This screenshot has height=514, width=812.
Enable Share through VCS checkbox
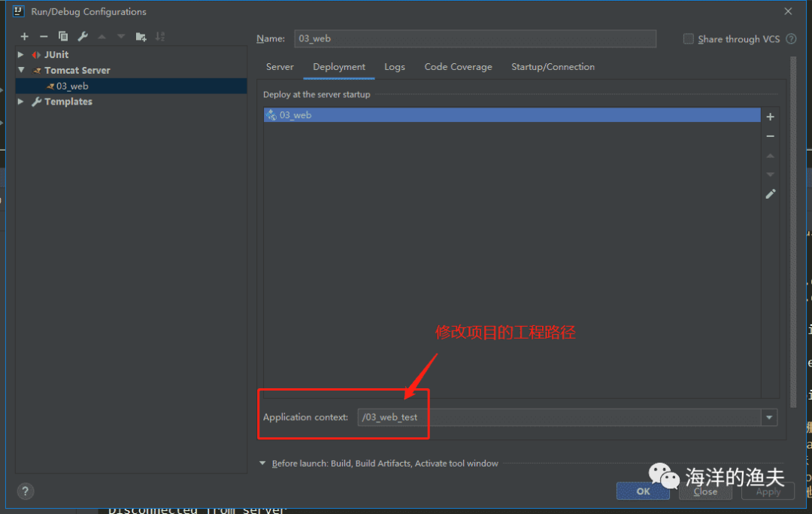pyautogui.click(x=688, y=39)
